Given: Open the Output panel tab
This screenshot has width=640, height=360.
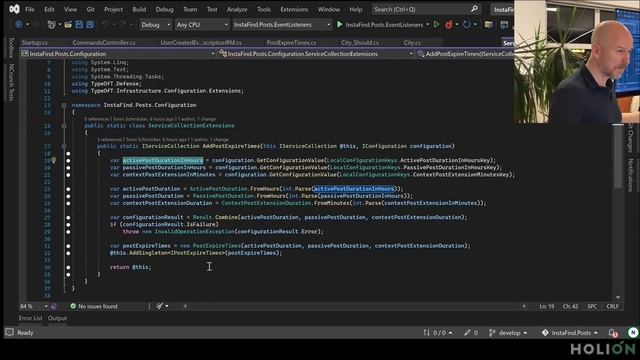Looking at the screenshot, I should (57, 318).
